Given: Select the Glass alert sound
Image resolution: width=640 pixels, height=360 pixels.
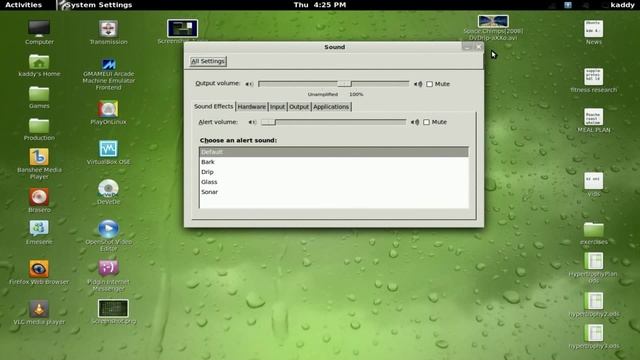Looking at the screenshot, I should coord(334,182).
